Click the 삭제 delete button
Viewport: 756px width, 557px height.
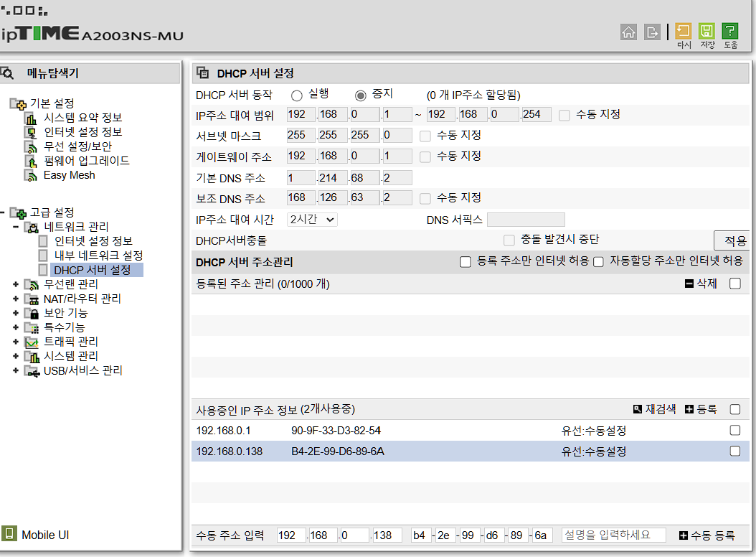click(701, 284)
